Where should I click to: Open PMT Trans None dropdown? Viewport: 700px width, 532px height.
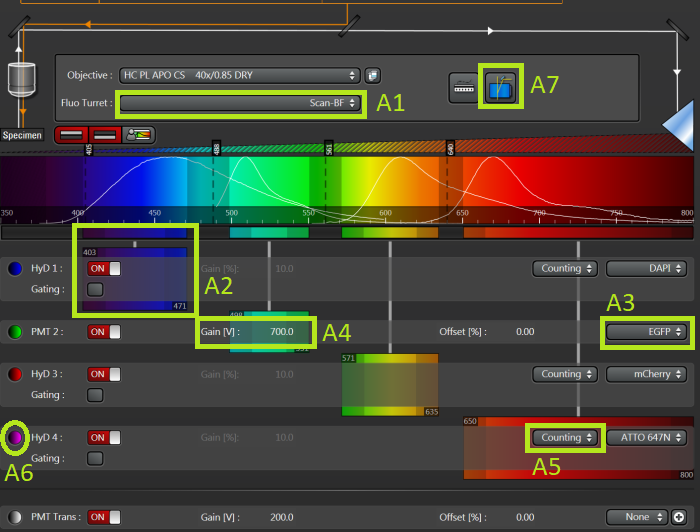coord(637,517)
